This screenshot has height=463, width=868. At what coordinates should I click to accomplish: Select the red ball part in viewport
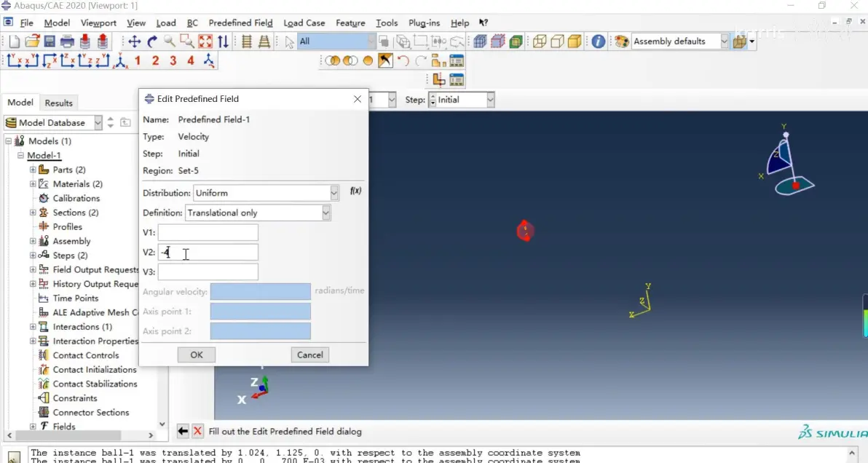(x=525, y=231)
